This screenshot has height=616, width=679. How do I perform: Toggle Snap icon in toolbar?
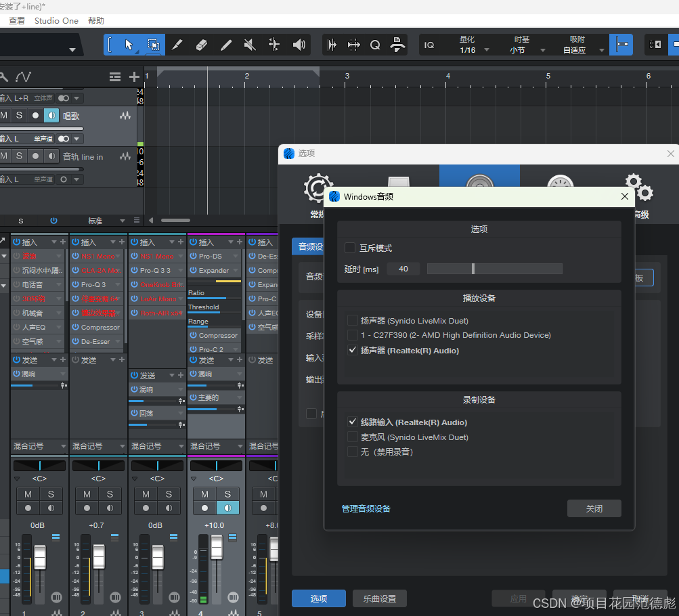coord(621,45)
